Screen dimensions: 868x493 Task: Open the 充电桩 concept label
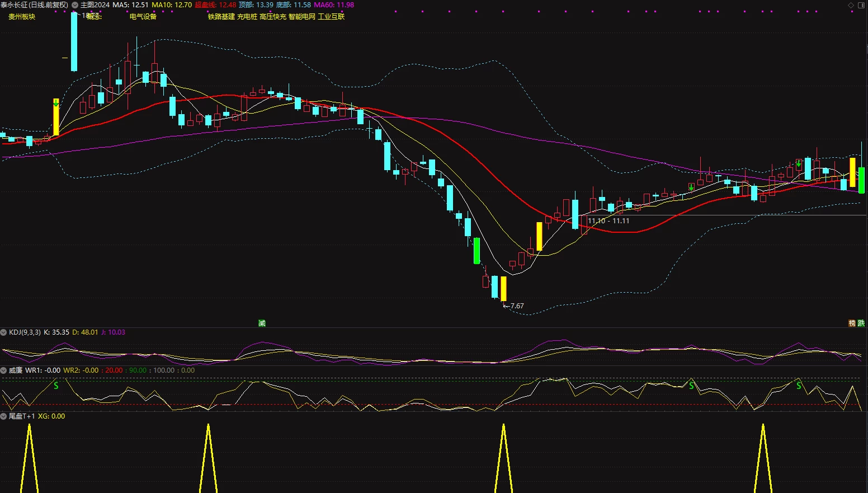click(247, 17)
